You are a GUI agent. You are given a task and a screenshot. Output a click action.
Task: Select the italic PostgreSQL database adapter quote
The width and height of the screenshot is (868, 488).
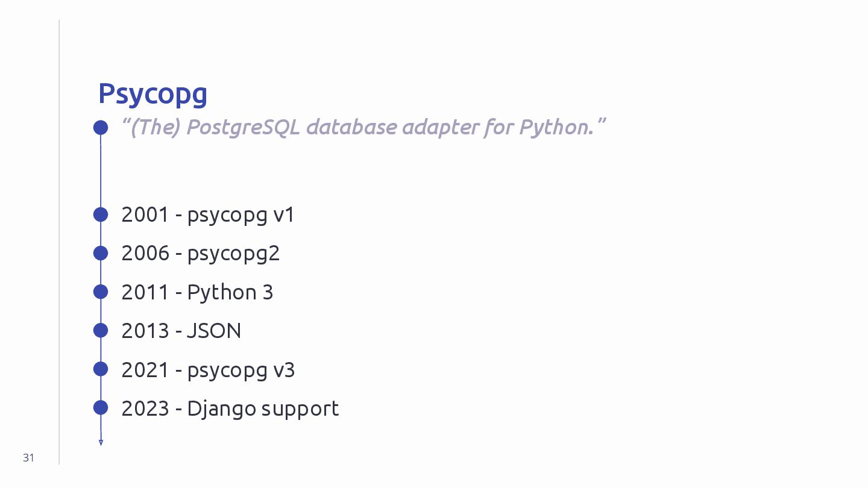click(x=363, y=128)
